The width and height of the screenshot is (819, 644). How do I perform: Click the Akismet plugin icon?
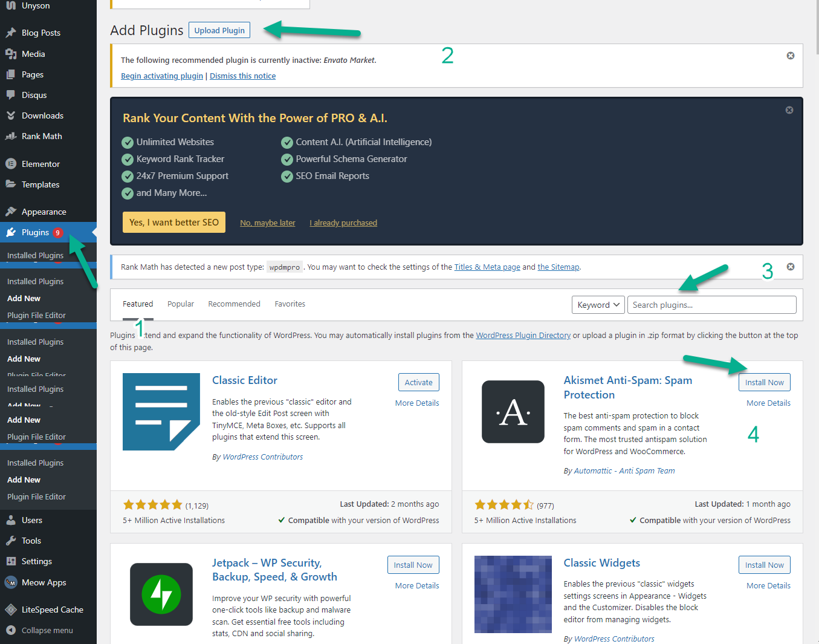(513, 412)
